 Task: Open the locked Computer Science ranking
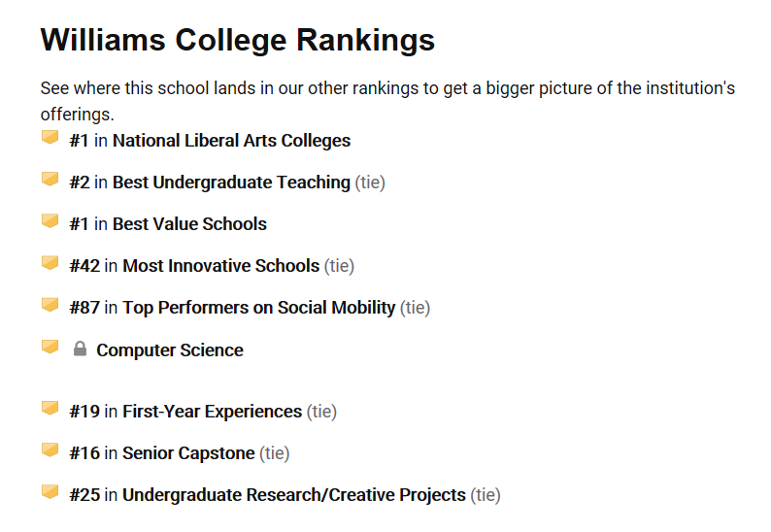point(170,350)
